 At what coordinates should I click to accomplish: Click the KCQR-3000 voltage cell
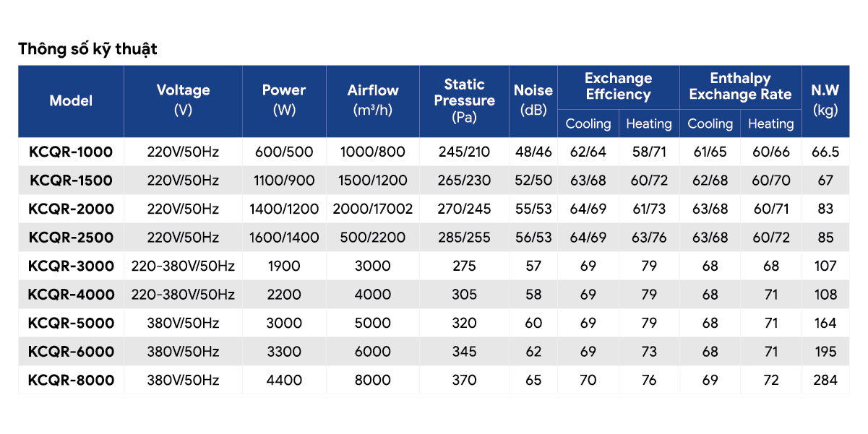[183, 266]
